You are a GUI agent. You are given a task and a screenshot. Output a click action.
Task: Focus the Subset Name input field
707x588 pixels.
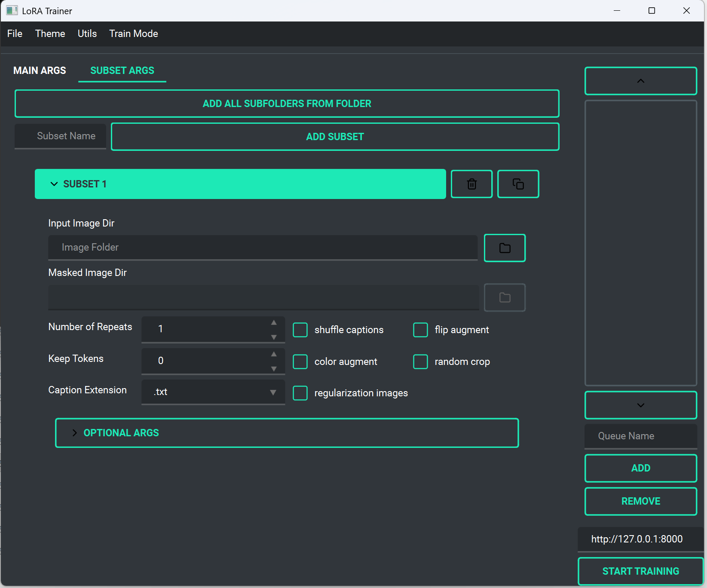pyautogui.click(x=60, y=136)
